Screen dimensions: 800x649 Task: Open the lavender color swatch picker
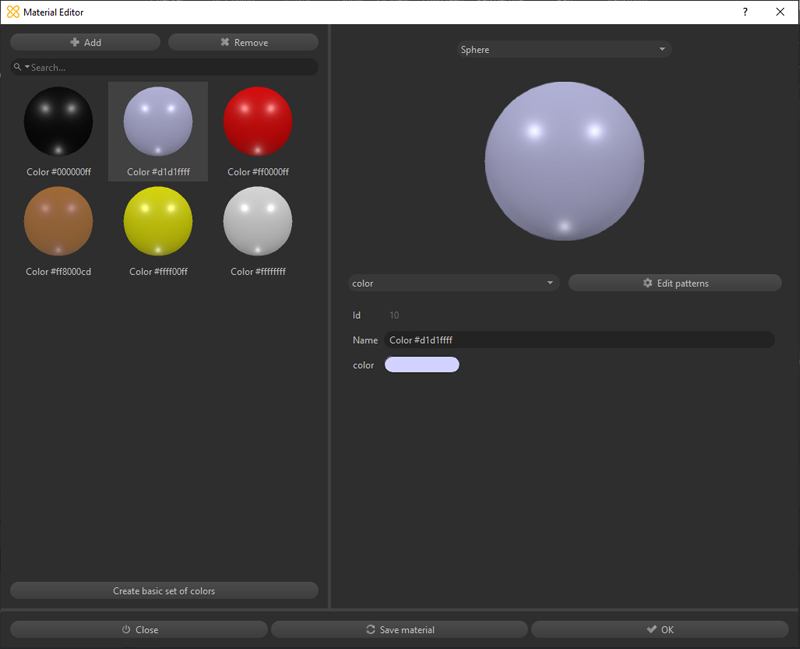422,365
